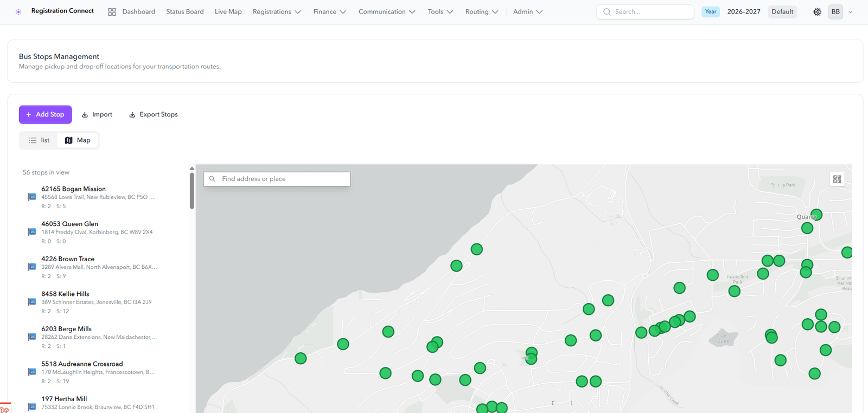Open the user account chevron dropdown
The width and height of the screenshot is (868, 413).
(x=851, y=12)
